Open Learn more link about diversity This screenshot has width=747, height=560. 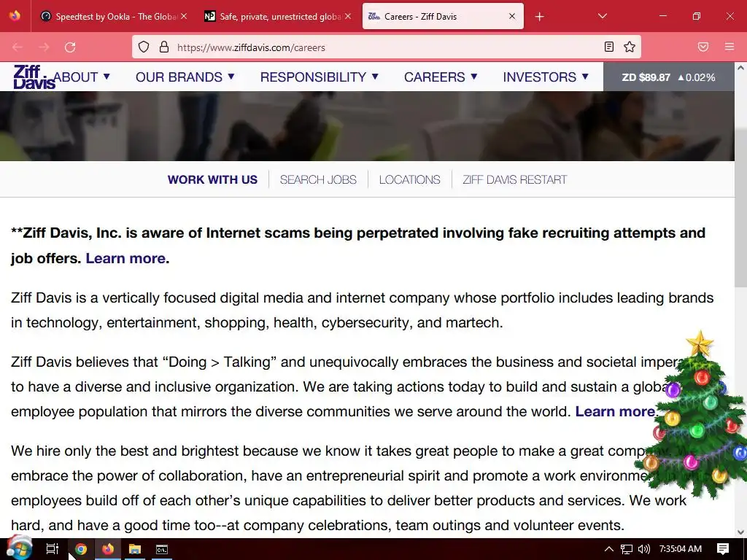click(615, 411)
